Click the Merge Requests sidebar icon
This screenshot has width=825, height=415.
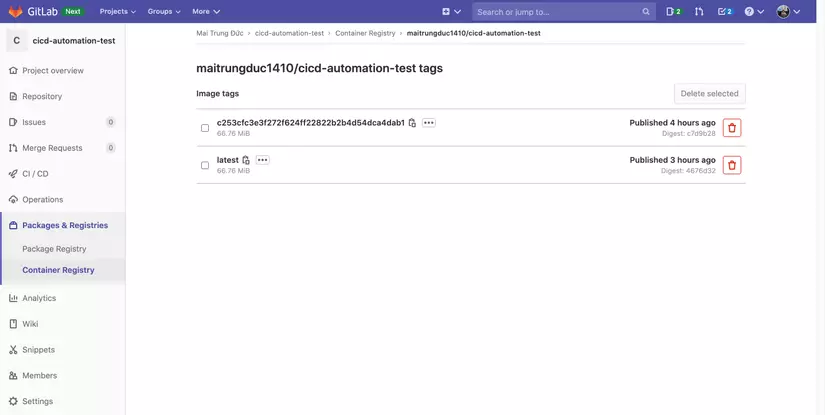click(x=13, y=148)
